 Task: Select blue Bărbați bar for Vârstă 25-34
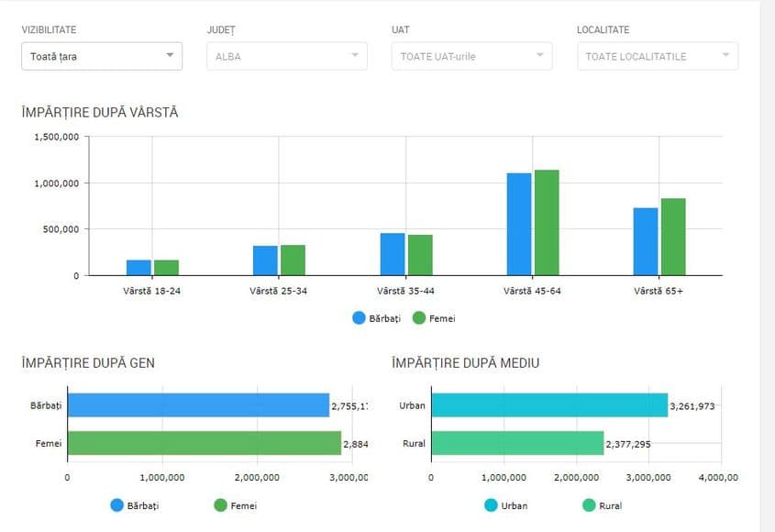pos(265,260)
